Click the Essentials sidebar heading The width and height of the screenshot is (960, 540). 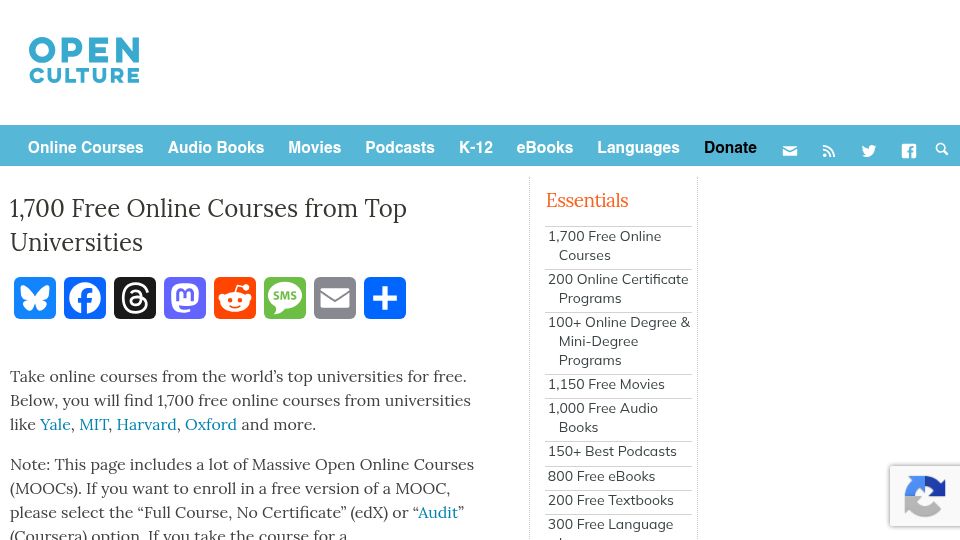(x=587, y=201)
